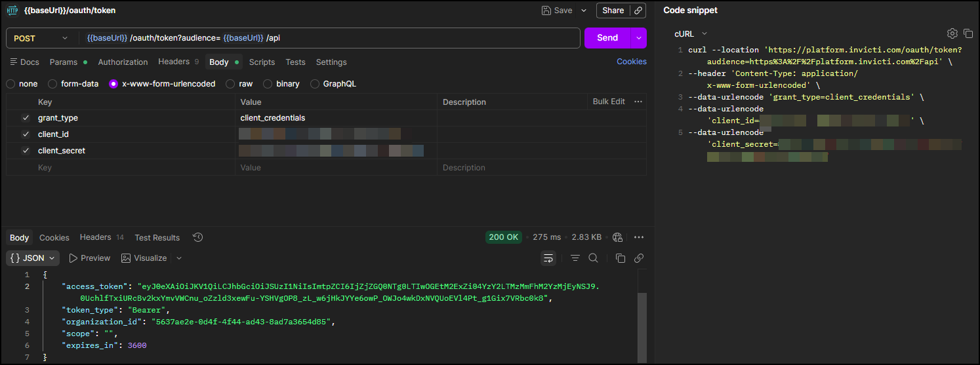Uncheck the grant_type parameter row
This screenshot has width=980, height=365.
pos(26,118)
